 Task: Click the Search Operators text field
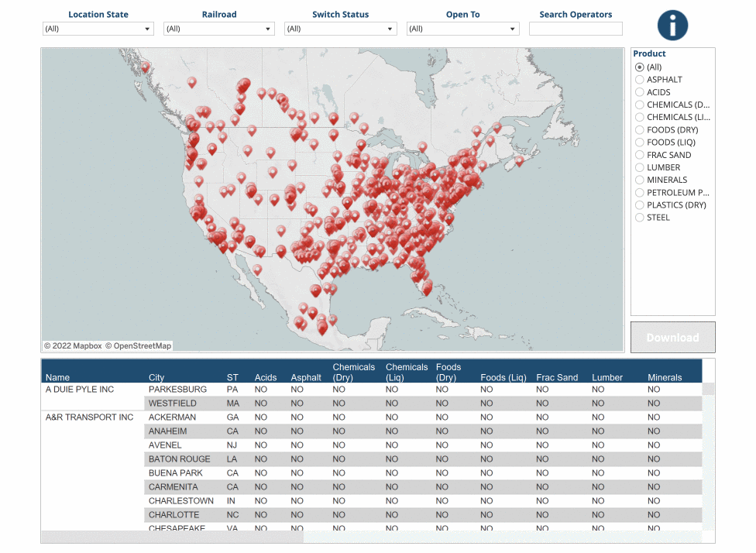point(576,29)
